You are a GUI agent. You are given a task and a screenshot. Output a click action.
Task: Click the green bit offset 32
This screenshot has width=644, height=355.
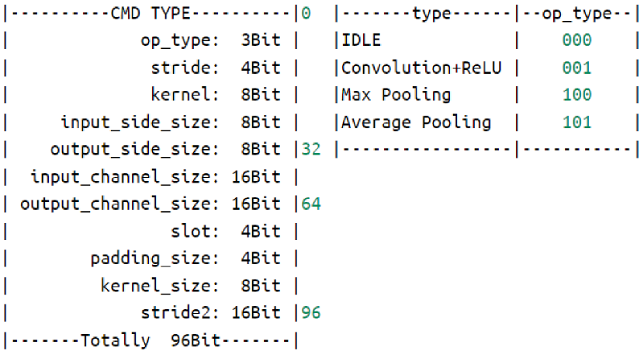tap(311, 149)
